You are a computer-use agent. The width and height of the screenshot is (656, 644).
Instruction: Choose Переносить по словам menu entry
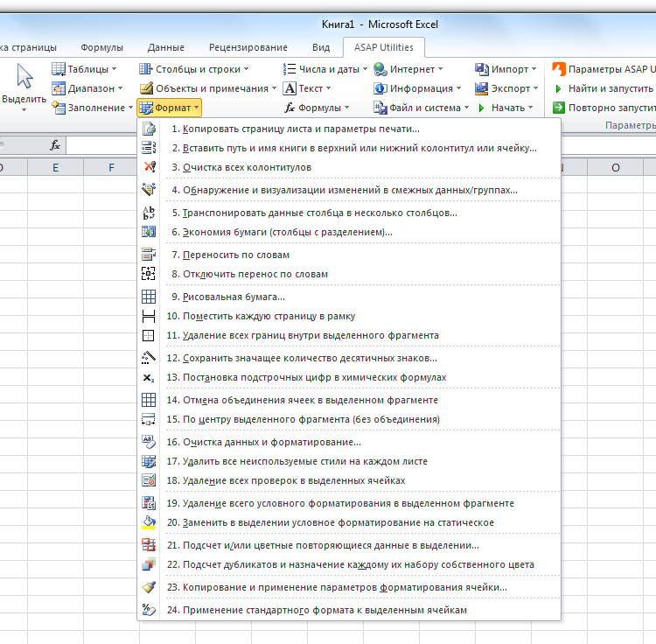point(349,255)
